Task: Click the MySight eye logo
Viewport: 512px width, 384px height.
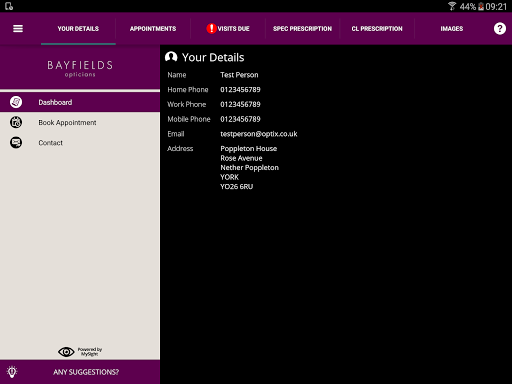Action: [66, 352]
